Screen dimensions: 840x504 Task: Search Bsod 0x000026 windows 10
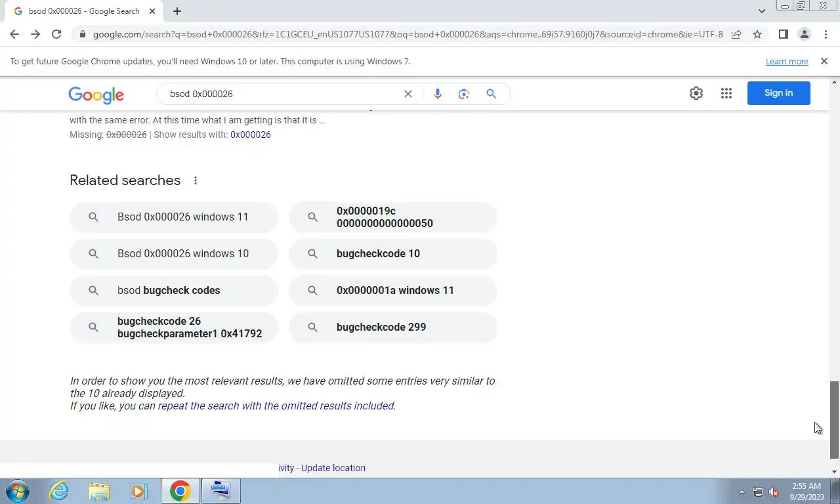point(174,254)
